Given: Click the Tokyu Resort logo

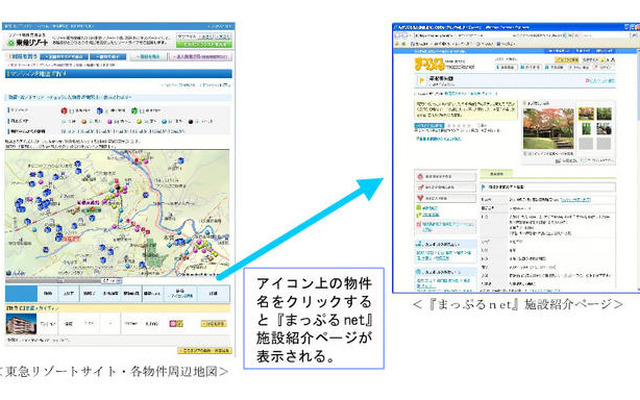Looking at the screenshot, I should coord(28,42).
